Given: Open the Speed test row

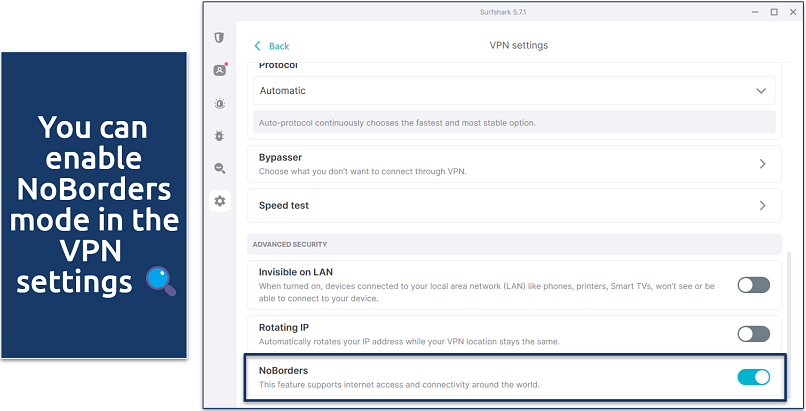Looking at the screenshot, I should click(x=514, y=206).
